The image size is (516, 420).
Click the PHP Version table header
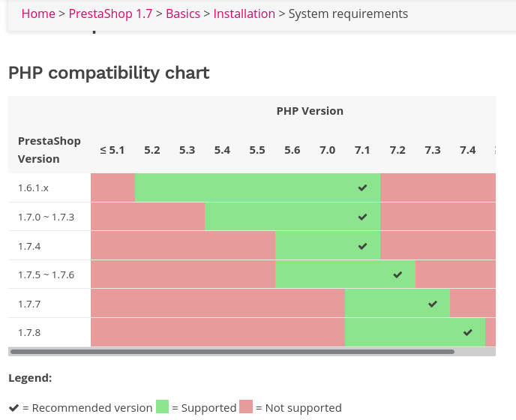click(310, 111)
